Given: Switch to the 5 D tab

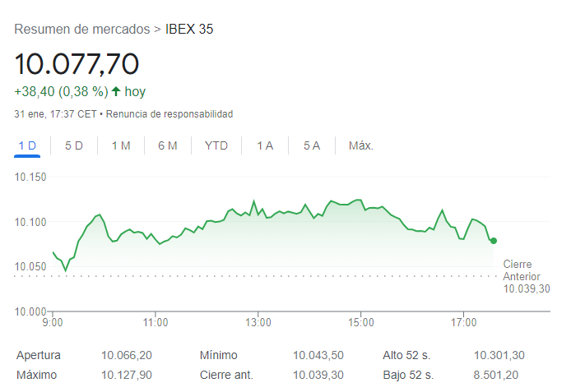Looking at the screenshot, I should 74,145.
